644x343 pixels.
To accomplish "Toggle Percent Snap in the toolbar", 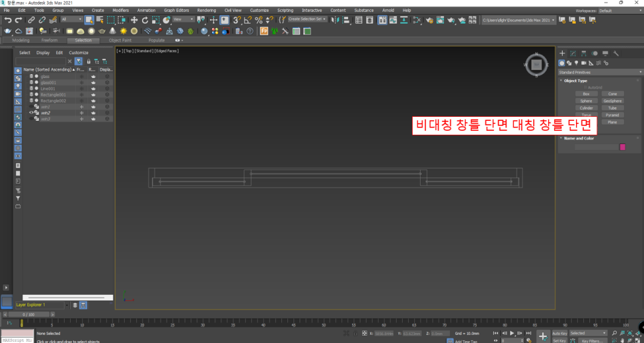I will [259, 20].
